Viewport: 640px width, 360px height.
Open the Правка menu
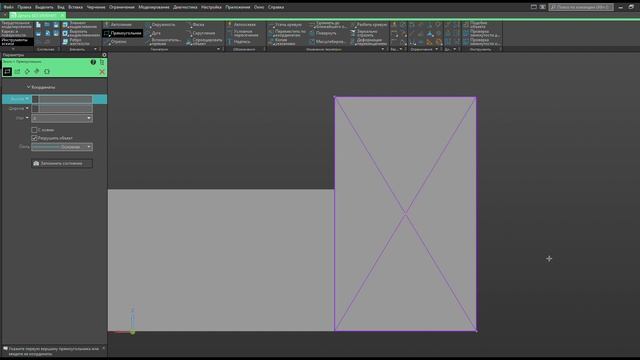pyautogui.click(x=24, y=7)
